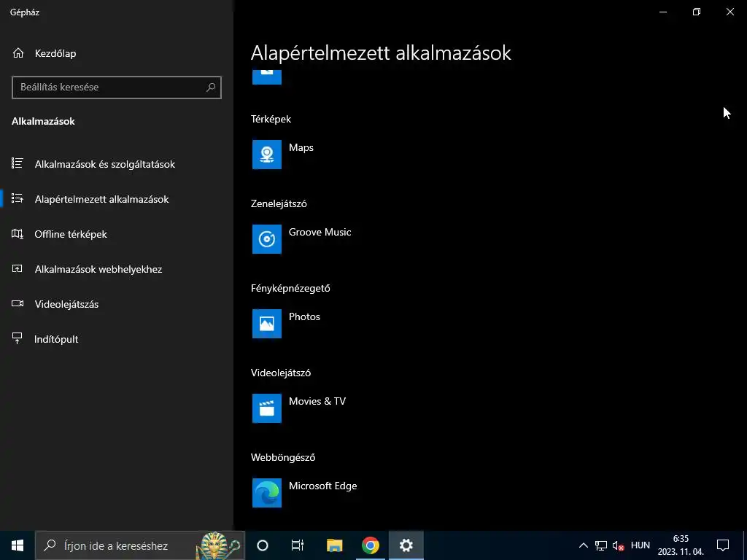Go to Kezdőlap
The image size is (747, 560).
pos(55,53)
